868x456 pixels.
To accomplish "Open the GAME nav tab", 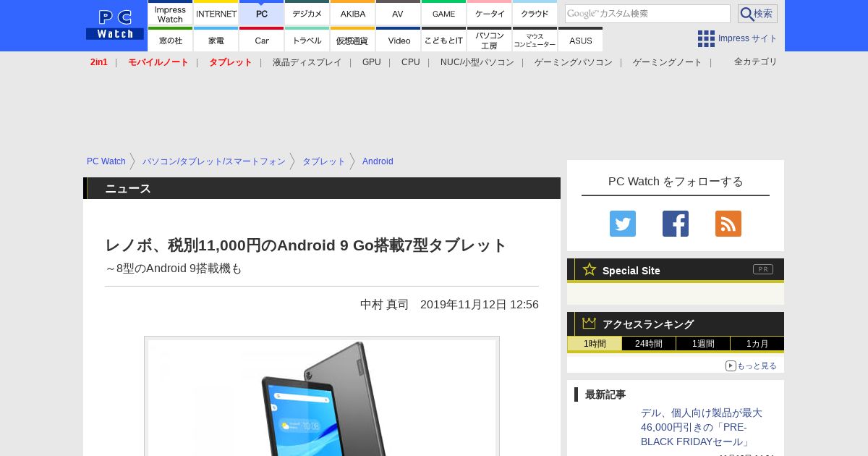I will click(x=444, y=12).
